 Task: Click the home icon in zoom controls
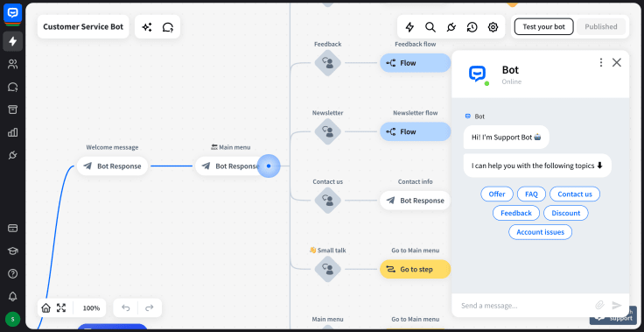pyautogui.click(x=46, y=307)
